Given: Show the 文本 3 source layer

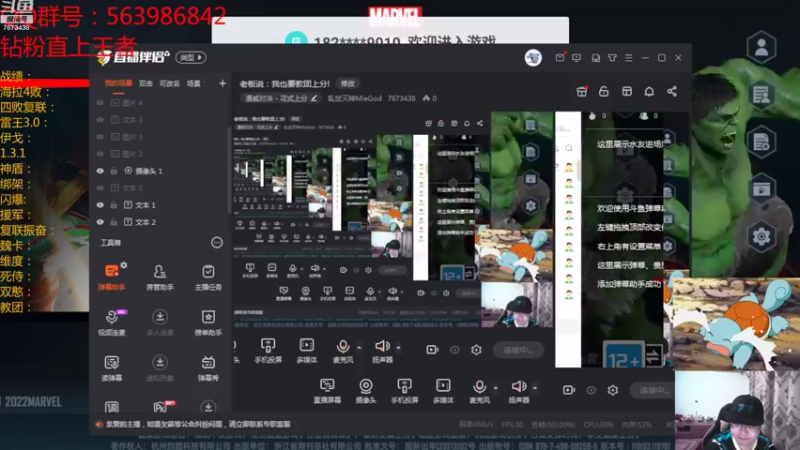Looking at the screenshot, I should pyautogui.click(x=100, y=120).
